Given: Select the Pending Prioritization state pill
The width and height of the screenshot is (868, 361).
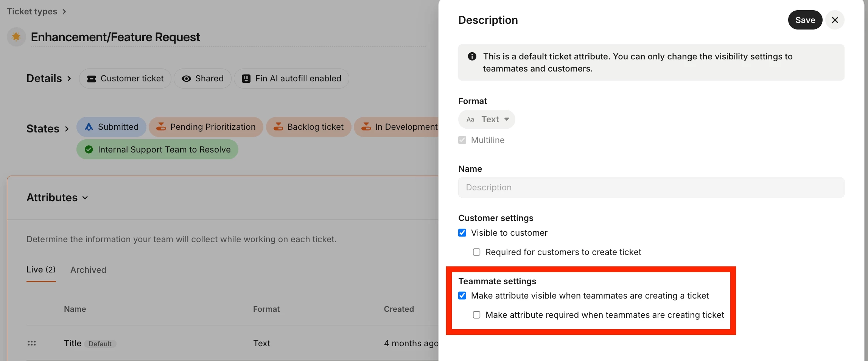Looking at the screenshot, I should pos(206,127).
